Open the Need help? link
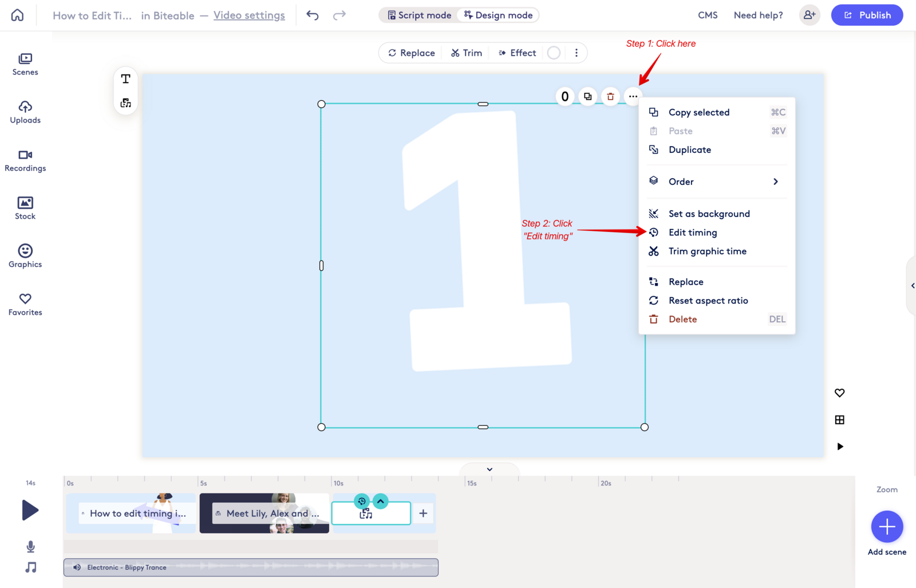 pos(758,15)
